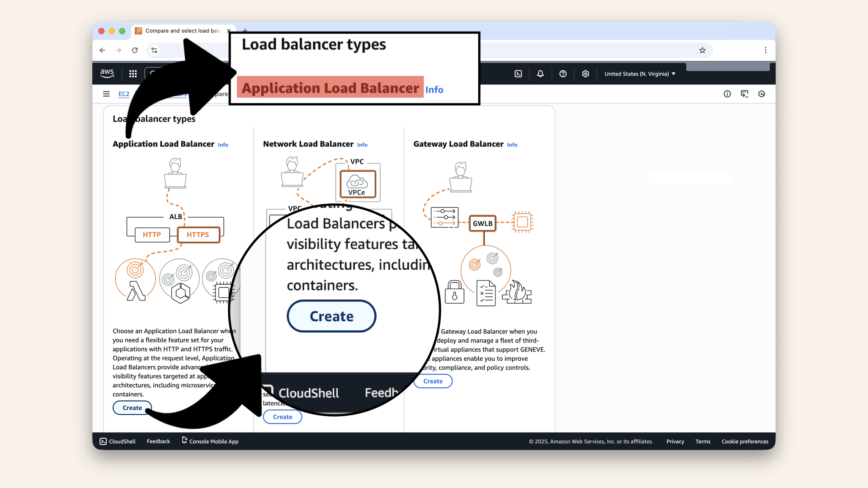The height and width of the screenshot is (488, 868).
Task: Click the feedback screen icon at top right
Action: 745,94
